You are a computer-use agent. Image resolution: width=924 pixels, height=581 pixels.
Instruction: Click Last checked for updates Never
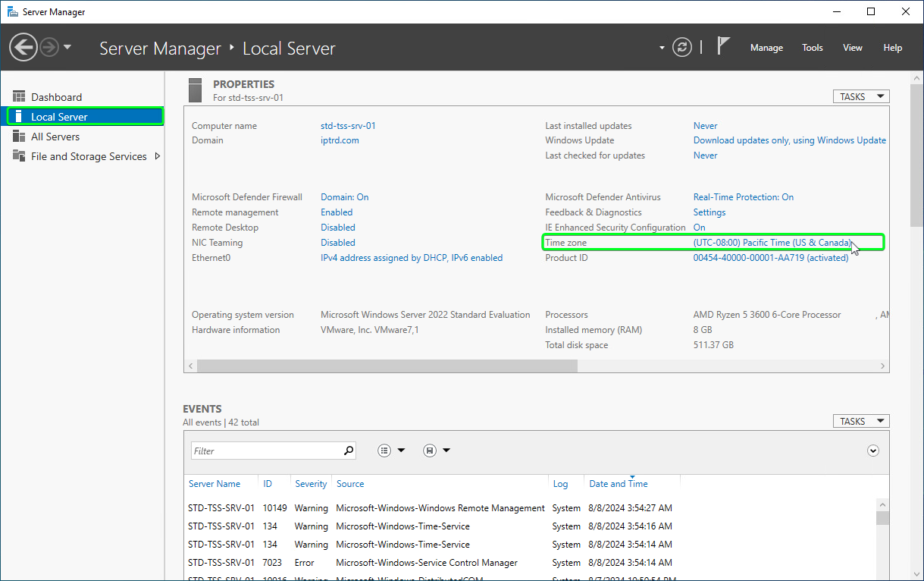pos(705,155)
